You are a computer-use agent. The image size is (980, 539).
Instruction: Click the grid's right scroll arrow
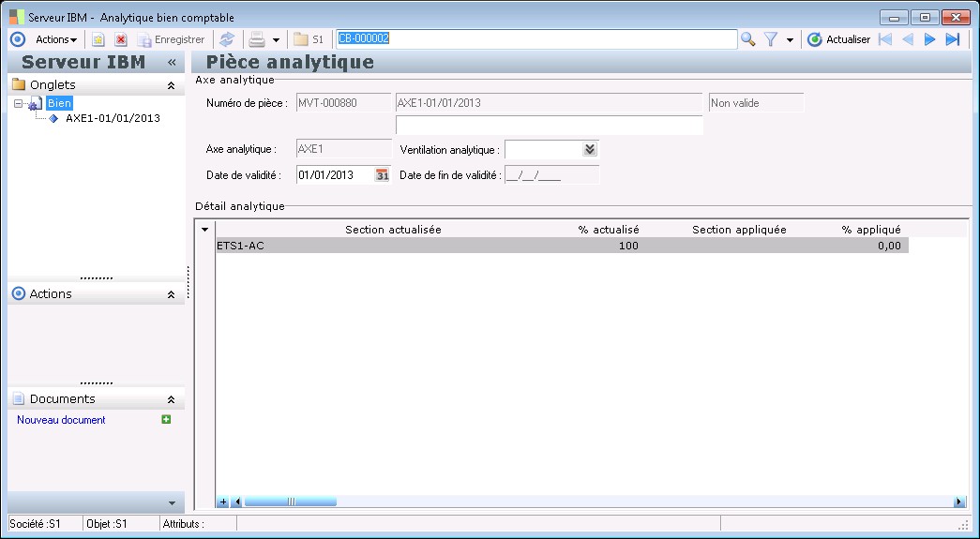tap(959, 502)
